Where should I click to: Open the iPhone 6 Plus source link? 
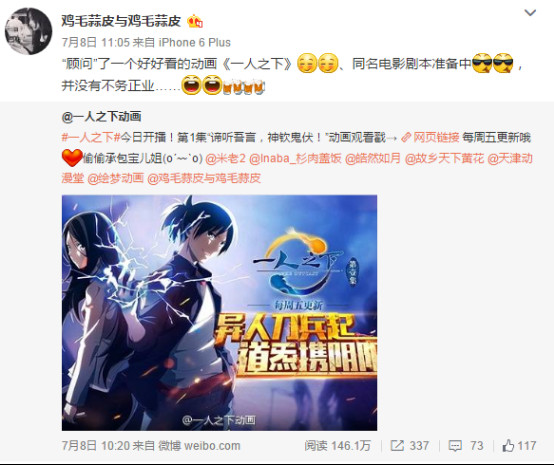[x=195, y=43]
